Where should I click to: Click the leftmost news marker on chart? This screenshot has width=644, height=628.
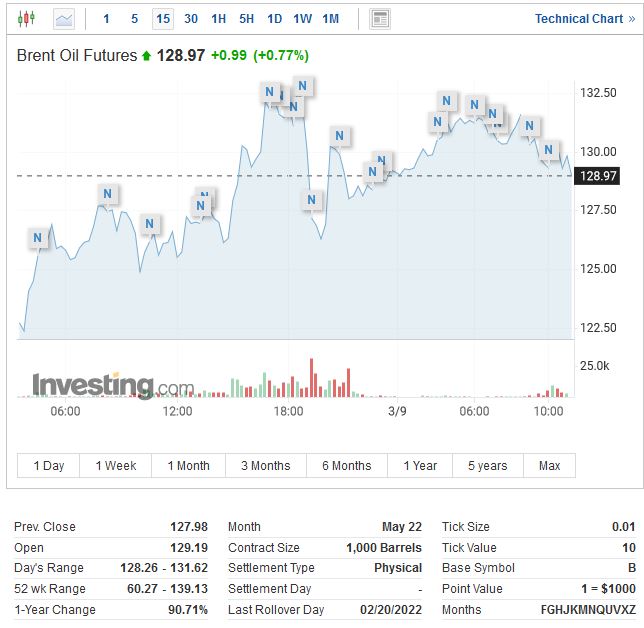(38, 238)
